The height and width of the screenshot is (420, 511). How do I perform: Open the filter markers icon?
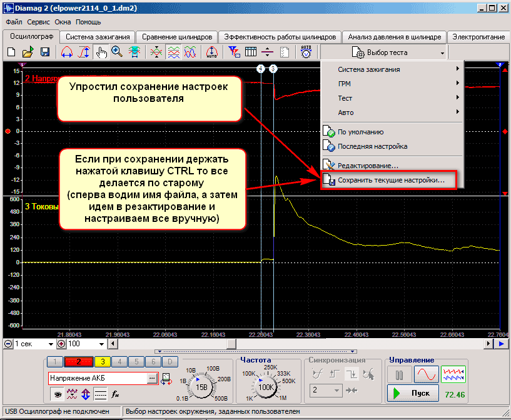point(234,52)
